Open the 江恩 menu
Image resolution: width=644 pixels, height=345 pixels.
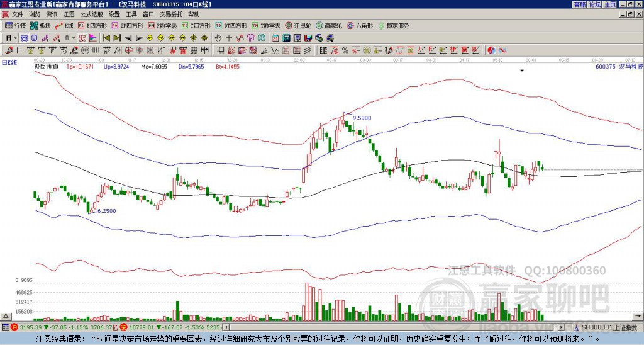(x=69, y=14)
